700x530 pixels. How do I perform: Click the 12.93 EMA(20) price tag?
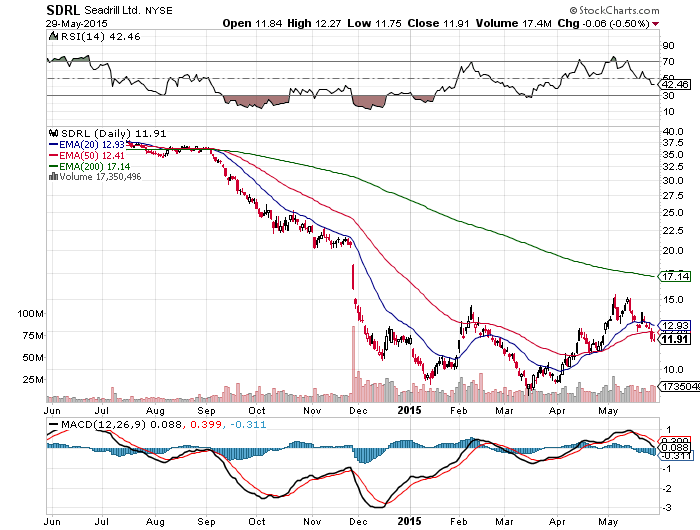[x=675, y=326]
